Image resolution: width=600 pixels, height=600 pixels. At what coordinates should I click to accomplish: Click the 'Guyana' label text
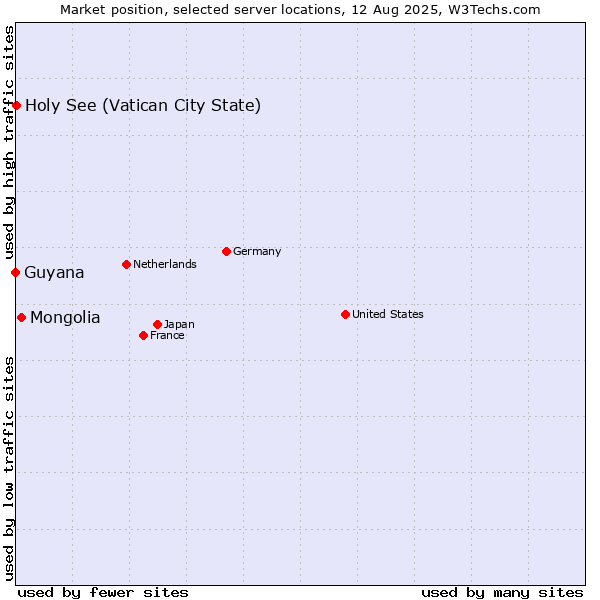coord(54,273)
